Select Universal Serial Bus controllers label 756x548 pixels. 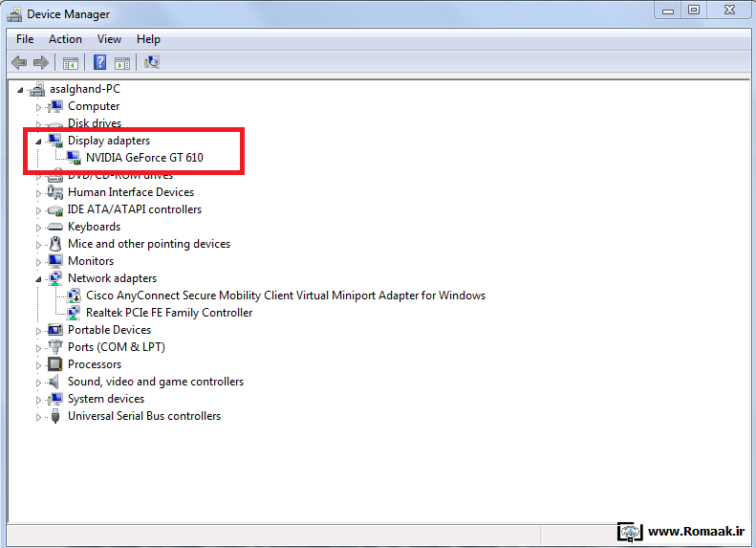click(144, 416)
